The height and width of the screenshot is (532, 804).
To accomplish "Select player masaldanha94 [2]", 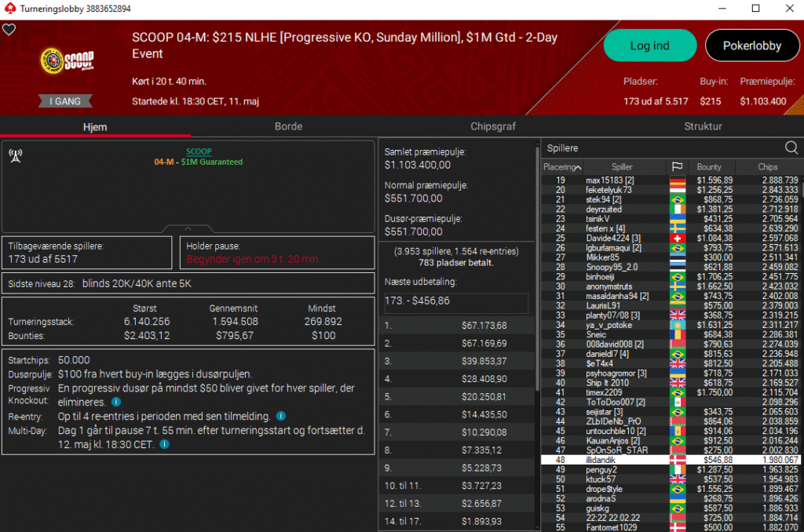I will [671, 297].
